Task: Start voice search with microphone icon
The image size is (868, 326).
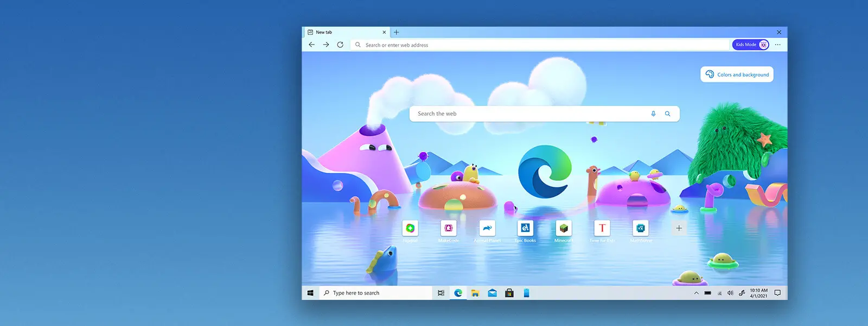Action: tap(653, 114)
